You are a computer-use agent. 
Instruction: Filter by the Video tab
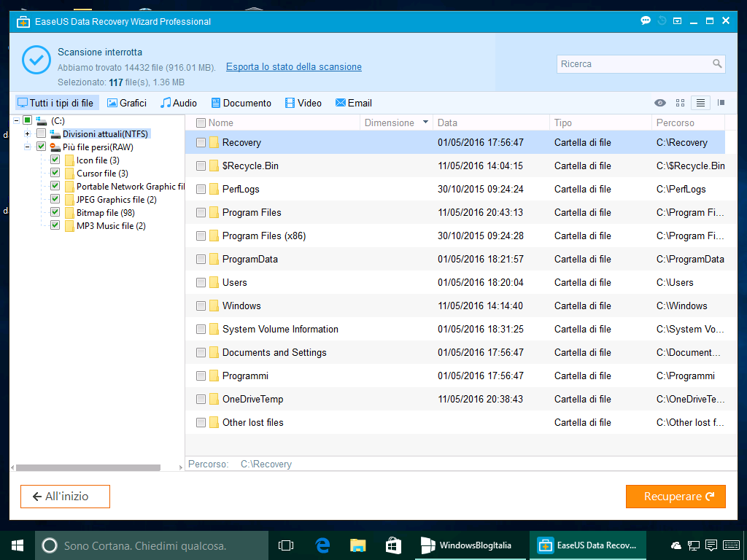303,103
